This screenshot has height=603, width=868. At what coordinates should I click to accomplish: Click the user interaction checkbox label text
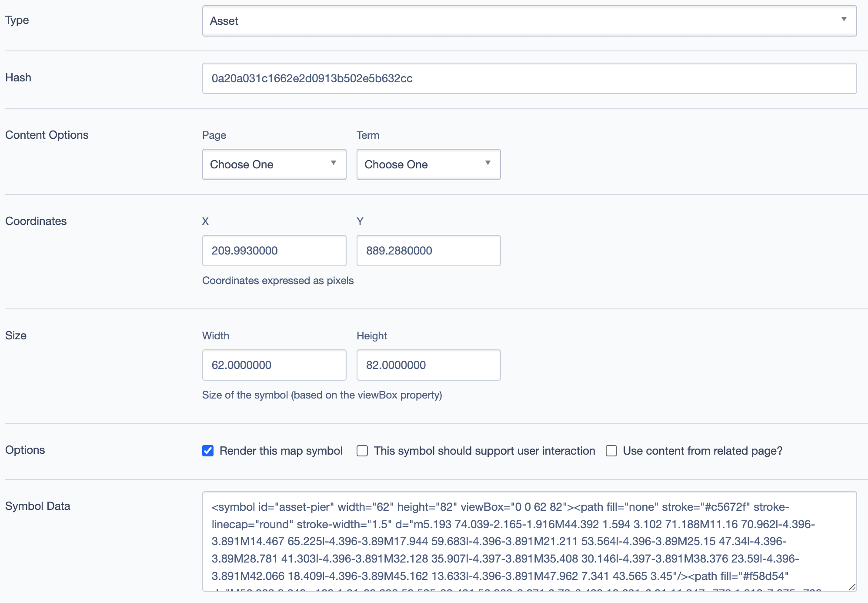pyautogui.click(x=484, y=451)
